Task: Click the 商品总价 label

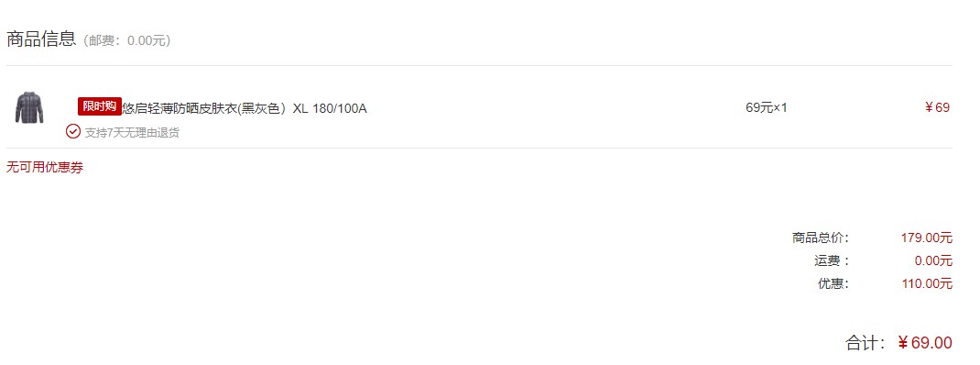Action: pos(821,238)
